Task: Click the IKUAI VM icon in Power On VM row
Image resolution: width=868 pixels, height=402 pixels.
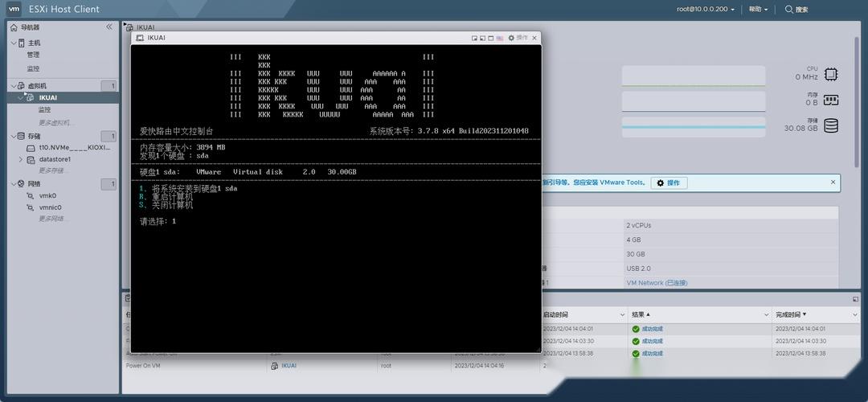Action: pyautogui.click(x=275, y=366)
